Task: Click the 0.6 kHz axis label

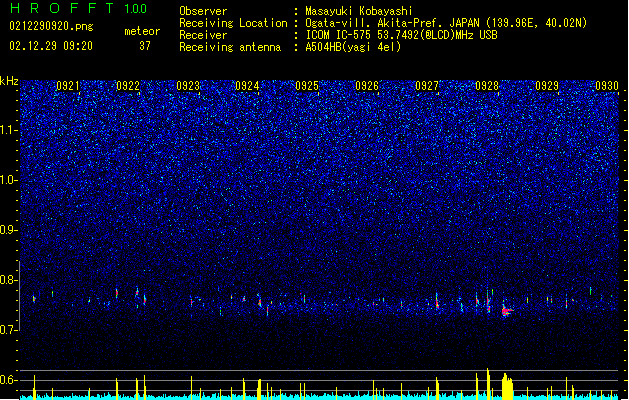Action: [9, 380]
